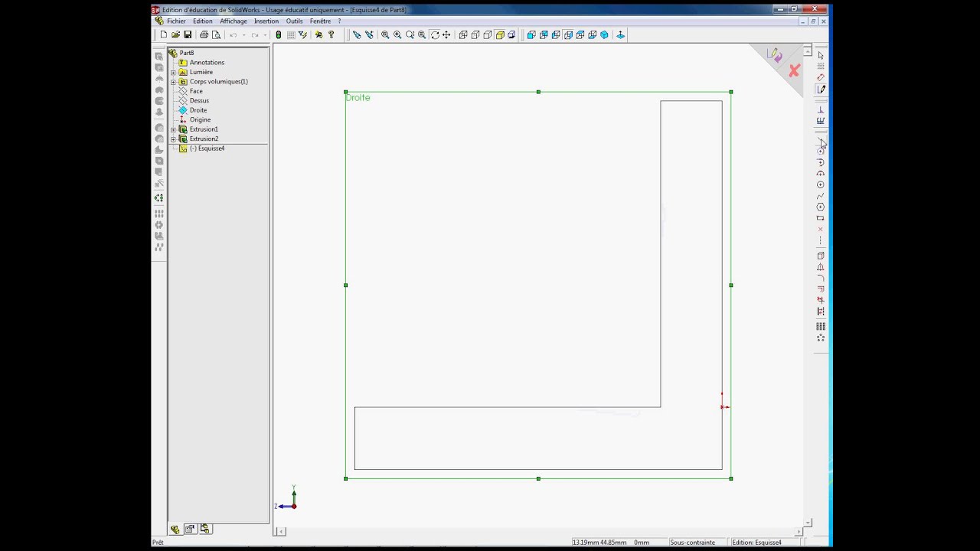
Task: Select the Face plane in tree
Action: click(196, 91)
